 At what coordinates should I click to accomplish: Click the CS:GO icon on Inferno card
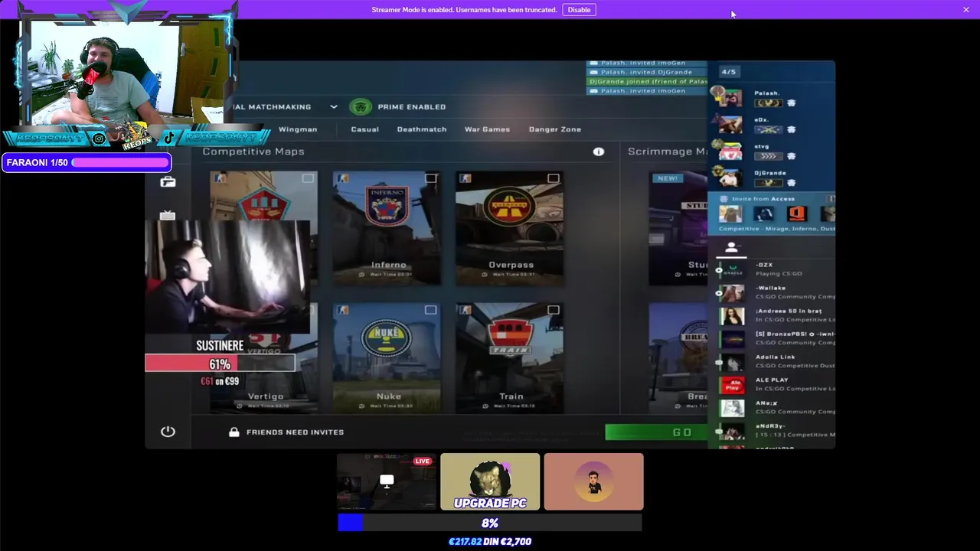(x=342, y=178)
